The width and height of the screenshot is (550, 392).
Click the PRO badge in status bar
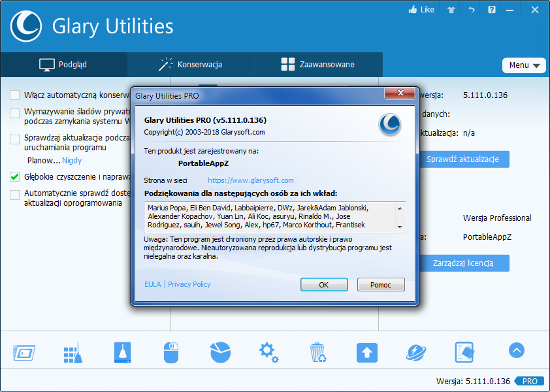529,381
